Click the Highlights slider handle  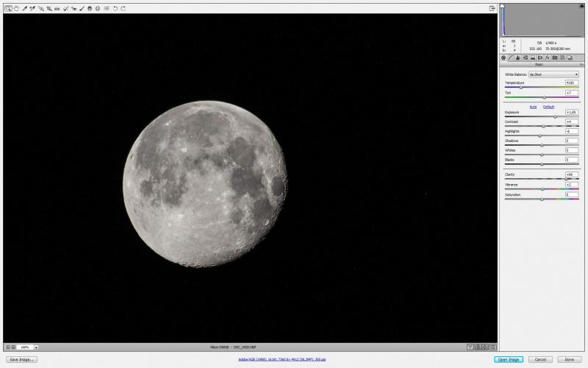540,135
